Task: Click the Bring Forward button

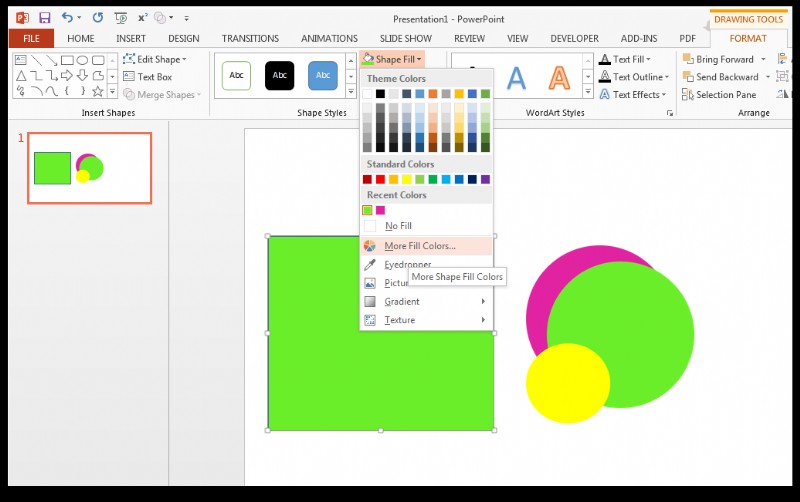Action: click(719, 59)
